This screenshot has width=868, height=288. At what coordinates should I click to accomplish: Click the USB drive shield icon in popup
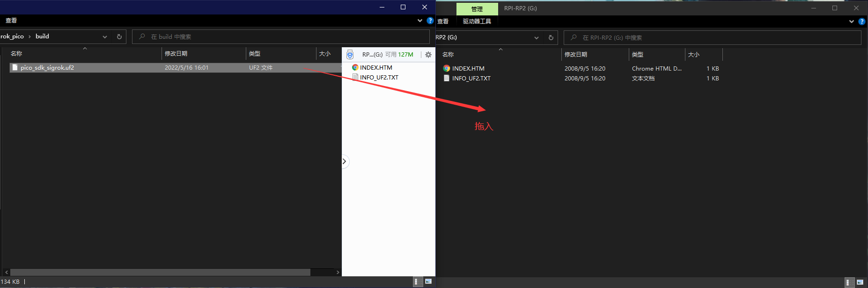point(350,55)
